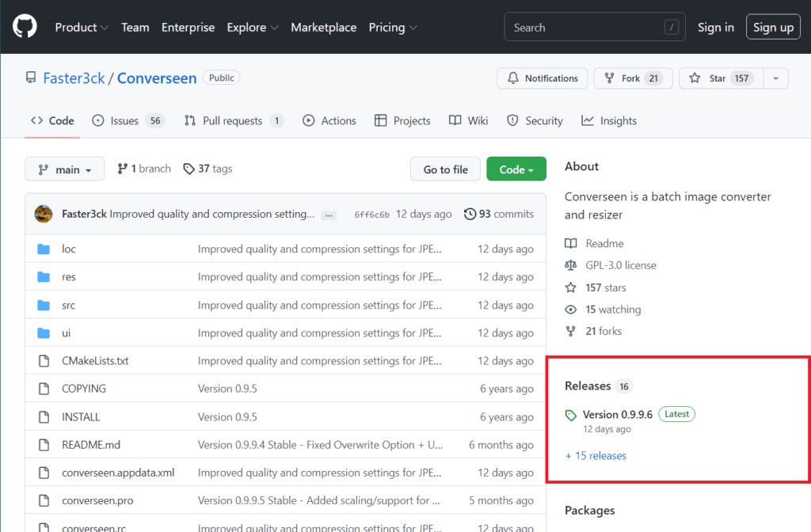Click the Sign up button
The width and height of the screenshot is (811, 532).
click(773, 27)
